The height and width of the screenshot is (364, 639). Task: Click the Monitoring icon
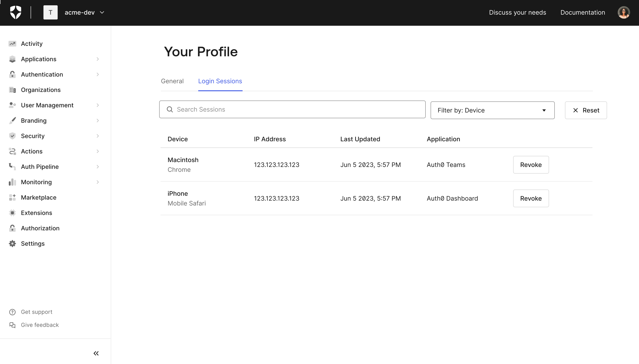12,182
